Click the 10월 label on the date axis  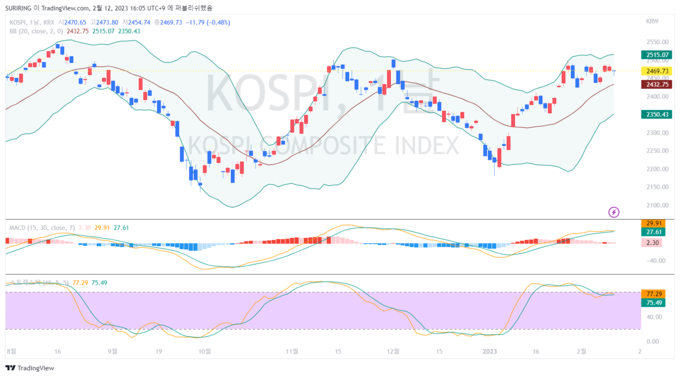pyautogui.click(x=204, y=351)
